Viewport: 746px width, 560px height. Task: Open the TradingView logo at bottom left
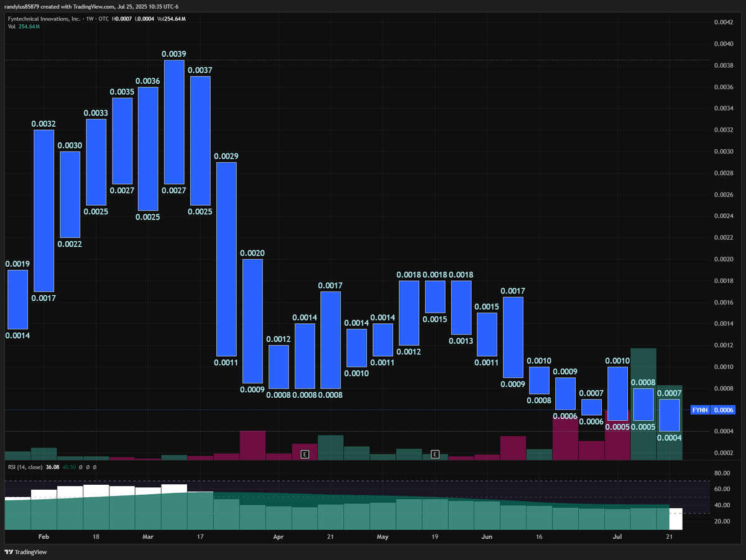25,552
